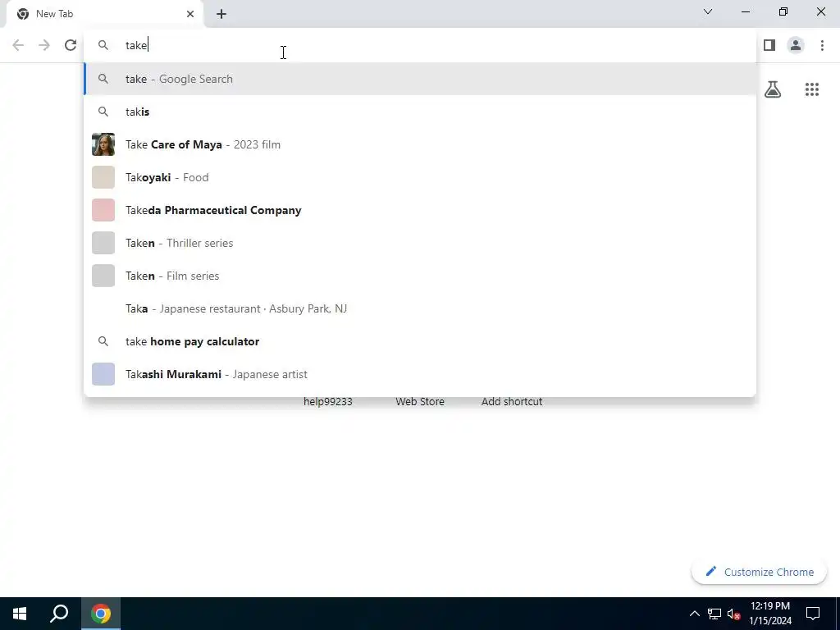Click the address bar containing 'take'

pos(420,45)
